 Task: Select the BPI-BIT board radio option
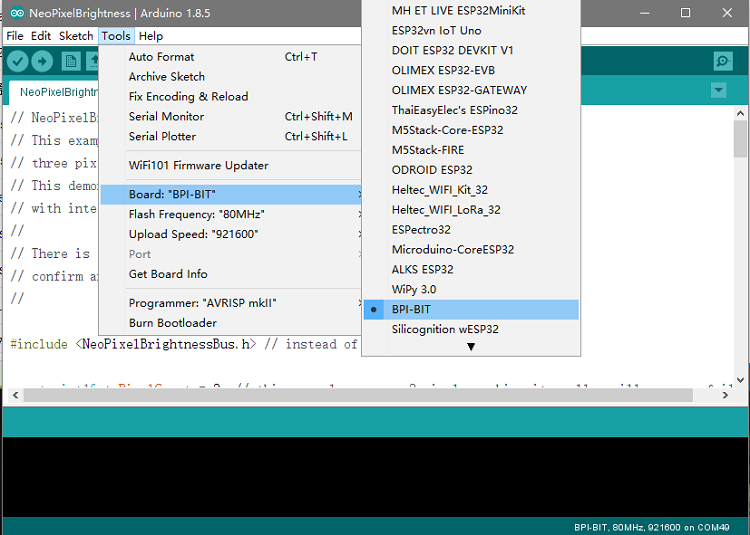(x=470, y=310)
